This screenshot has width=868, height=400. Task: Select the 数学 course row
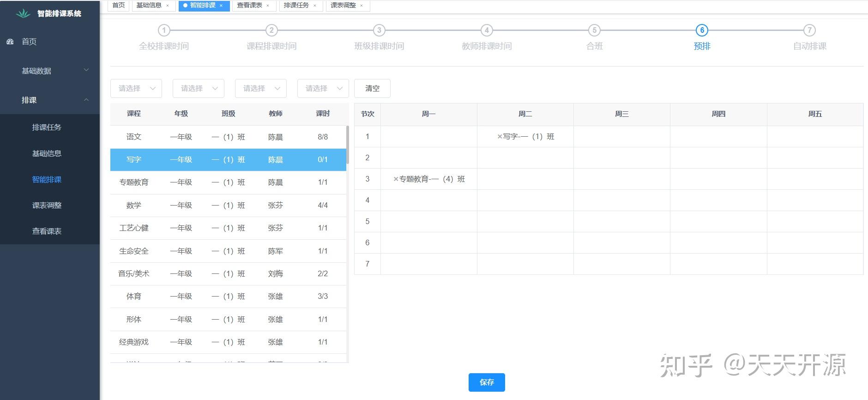point(228,205)
